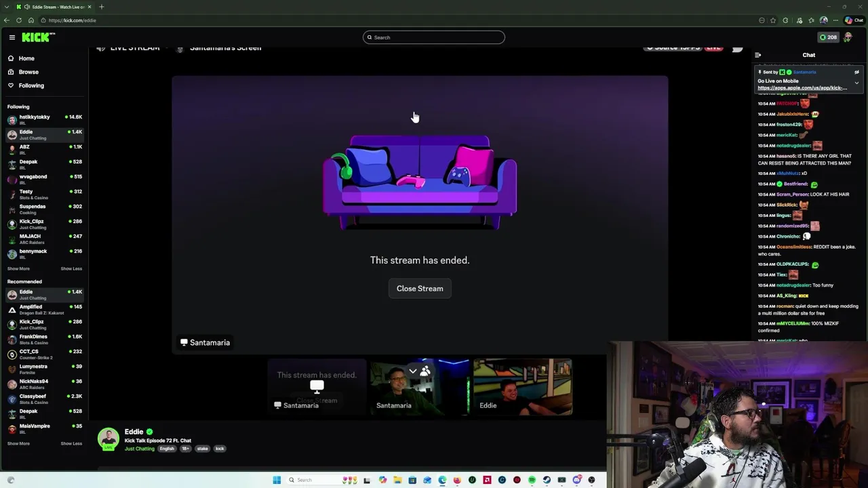Click Show Less under Following
The height and width of the screenshot is (488, 868).
(x=71, y=268)
